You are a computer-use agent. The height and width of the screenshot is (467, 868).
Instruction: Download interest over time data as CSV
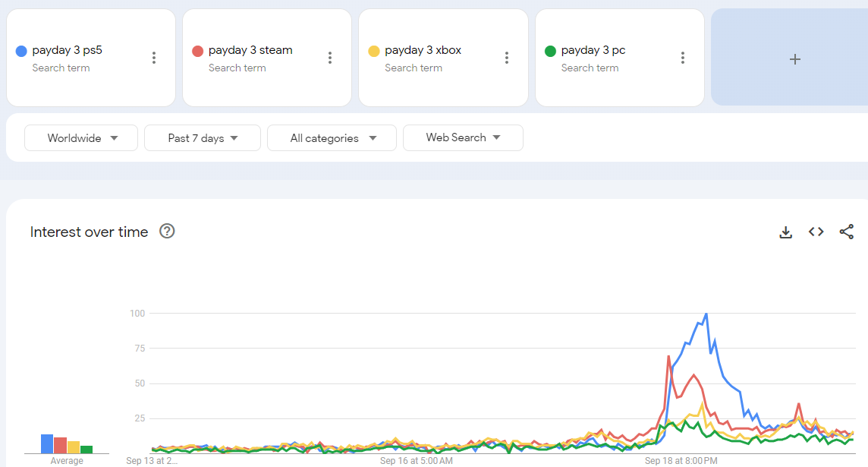tap(785, 232)
